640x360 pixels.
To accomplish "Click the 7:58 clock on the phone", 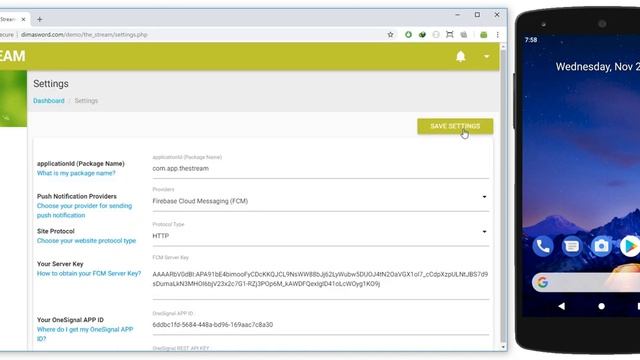I will pos(531,40).
